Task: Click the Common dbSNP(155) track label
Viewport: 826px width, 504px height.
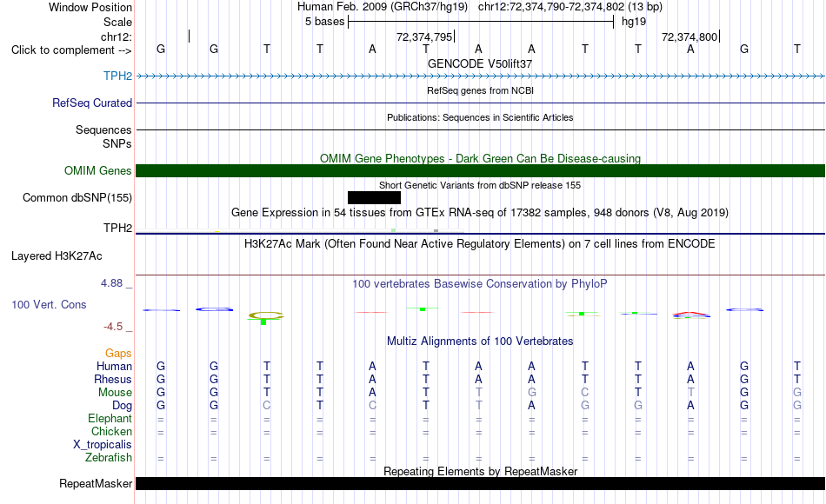Action: (77, 197)
